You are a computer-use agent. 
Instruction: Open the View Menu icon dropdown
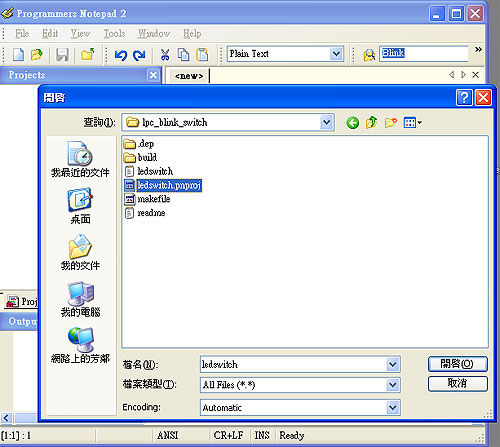[413, 123]
